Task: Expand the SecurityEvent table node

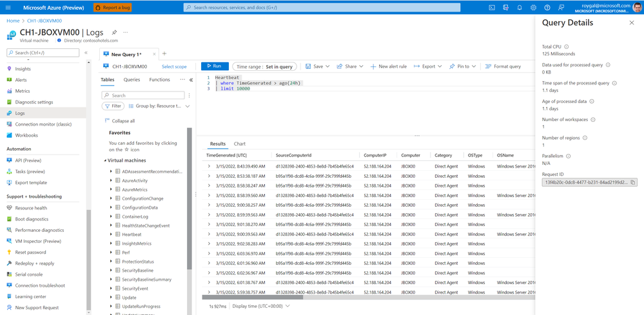Action: [x=112, y=289]
